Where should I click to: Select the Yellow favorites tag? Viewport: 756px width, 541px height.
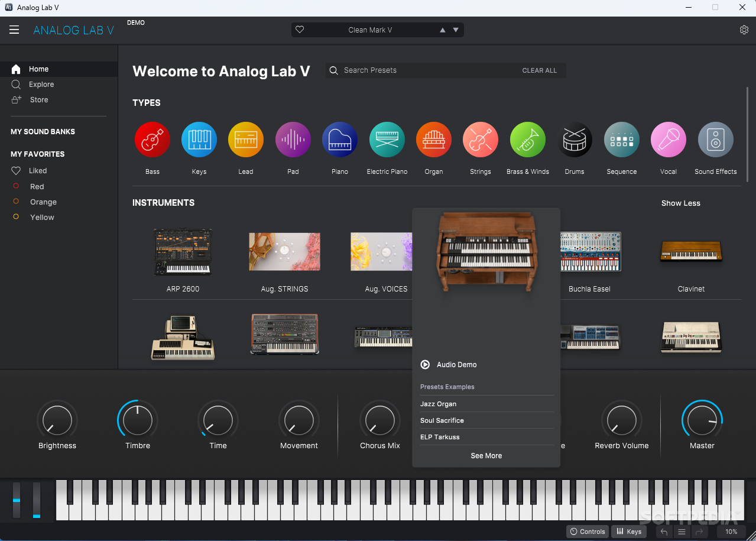42,217
